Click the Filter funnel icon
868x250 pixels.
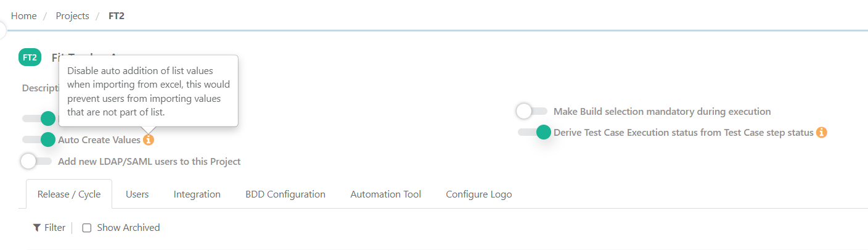(x=36, y=228)
